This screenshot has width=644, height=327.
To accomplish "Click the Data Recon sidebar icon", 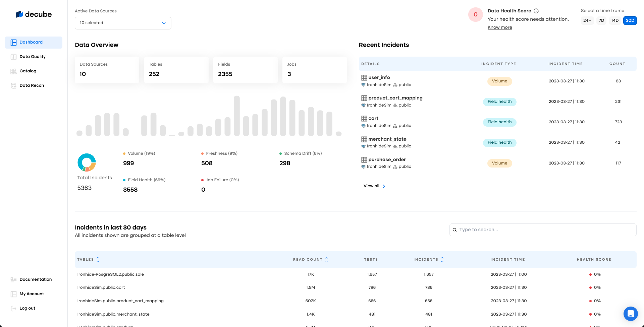I will coord(13,86).
